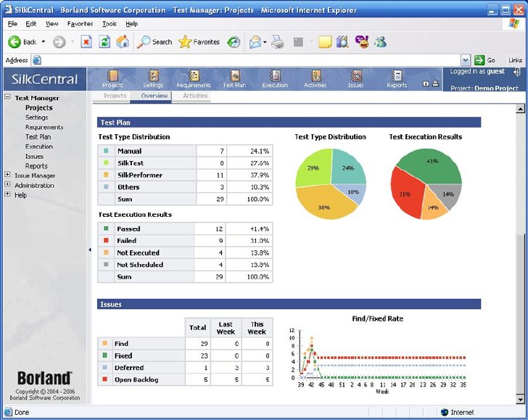Viewport: 528px width, 420px height.
Task: Click the Failed red color swatch
Action: point(106,240)
